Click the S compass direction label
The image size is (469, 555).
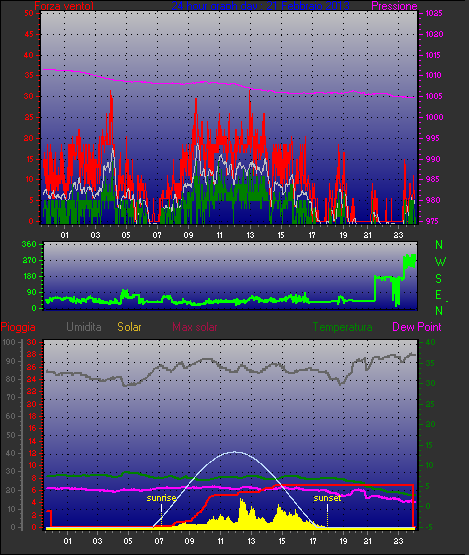point(439,279)
